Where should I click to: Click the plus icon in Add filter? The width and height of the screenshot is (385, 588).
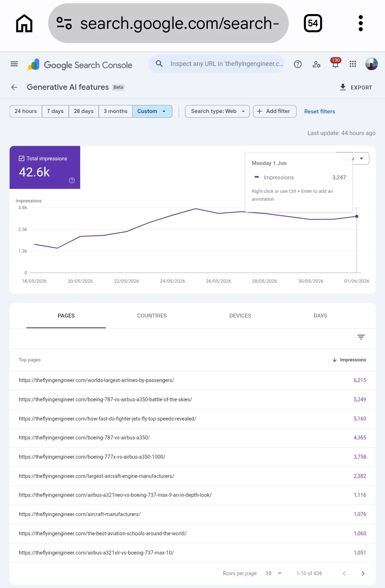coord(260,111)
